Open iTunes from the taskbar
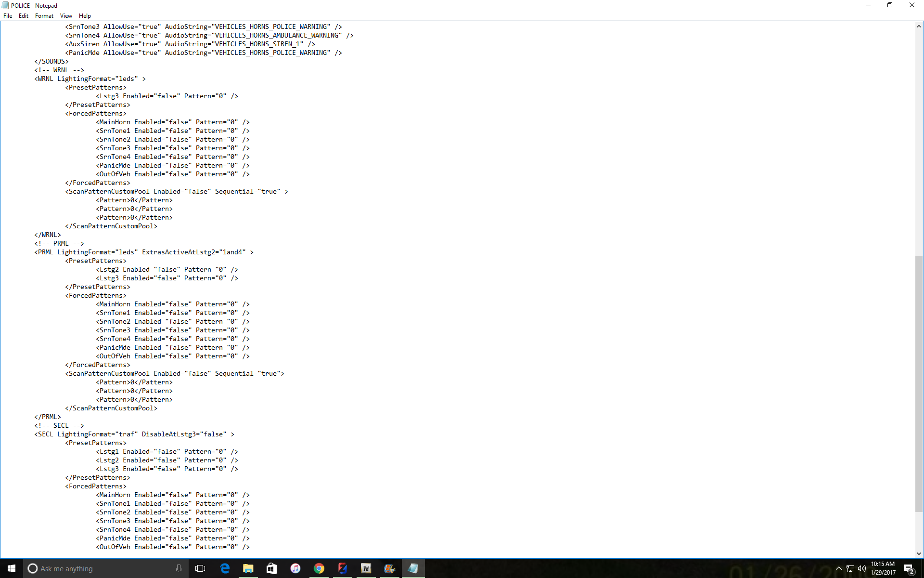The image size is (924, 578). tap(295, 568)
